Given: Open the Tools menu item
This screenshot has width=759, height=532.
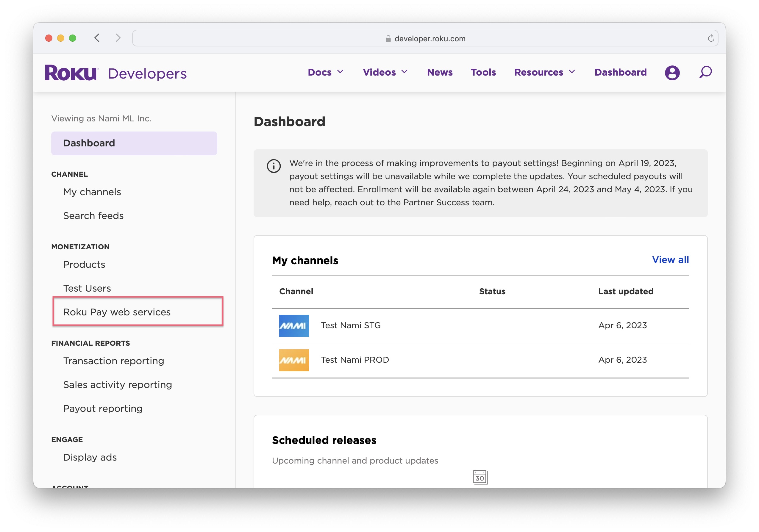Looking at the screenshot, I should pos(483,72).
